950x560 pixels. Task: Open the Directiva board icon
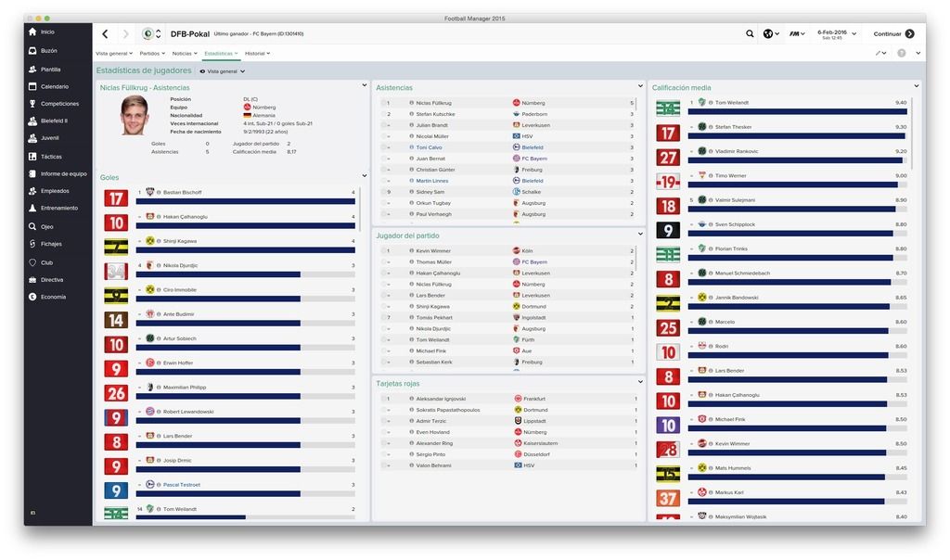pos(32,280)
